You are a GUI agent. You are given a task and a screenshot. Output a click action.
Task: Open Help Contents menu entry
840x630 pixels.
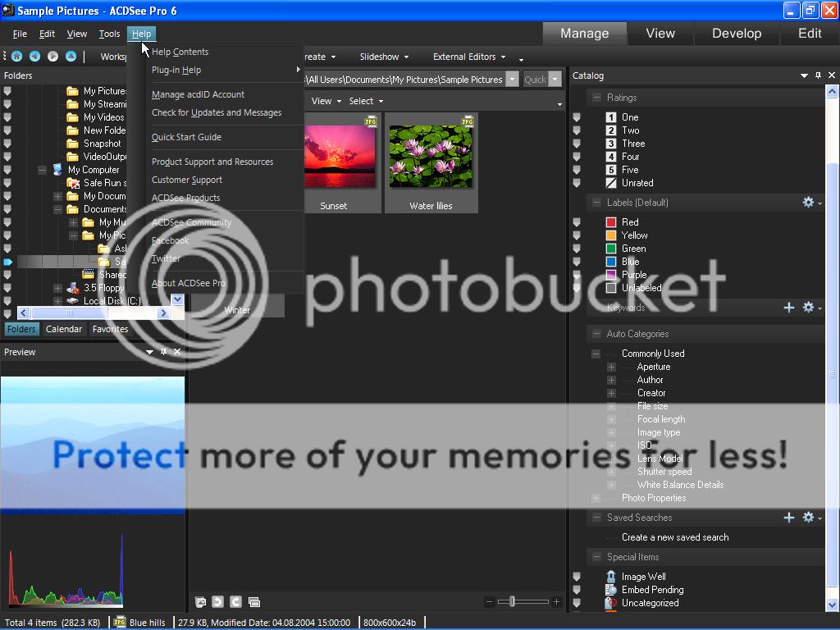click(x=180, y=52)
